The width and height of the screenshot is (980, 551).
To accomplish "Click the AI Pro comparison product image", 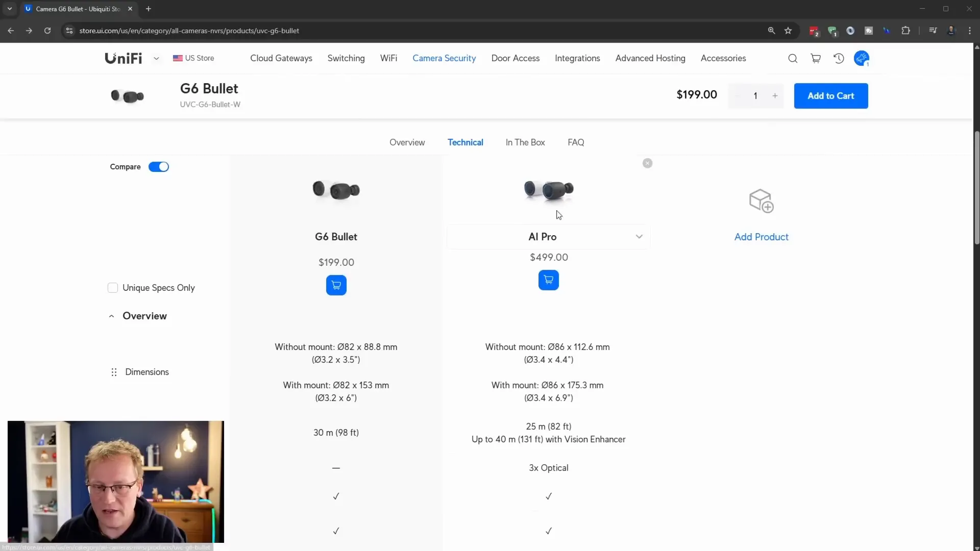I will point(549,189).
